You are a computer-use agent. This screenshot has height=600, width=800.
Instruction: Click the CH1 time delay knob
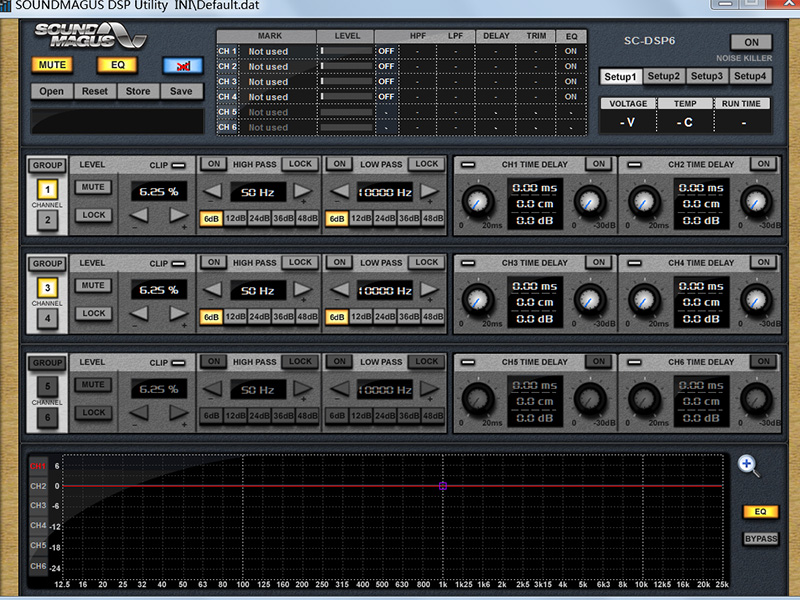pos(478,203)
